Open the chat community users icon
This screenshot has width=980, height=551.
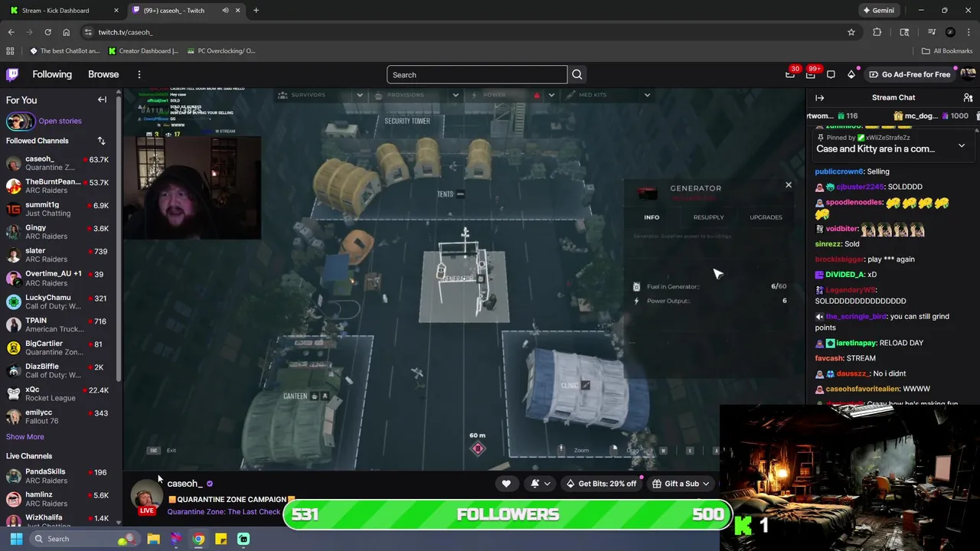click(968, 97)
